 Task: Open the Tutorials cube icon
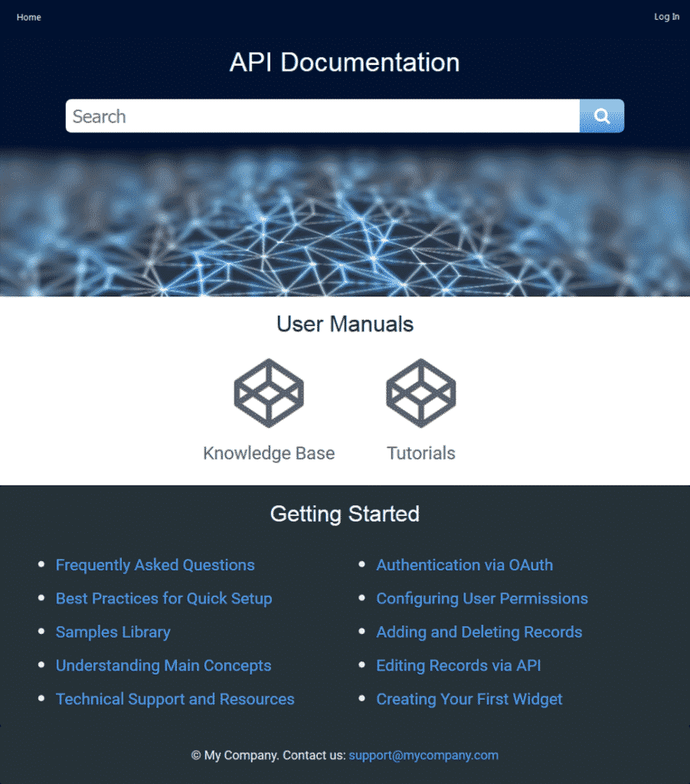[x=420, y=393]
